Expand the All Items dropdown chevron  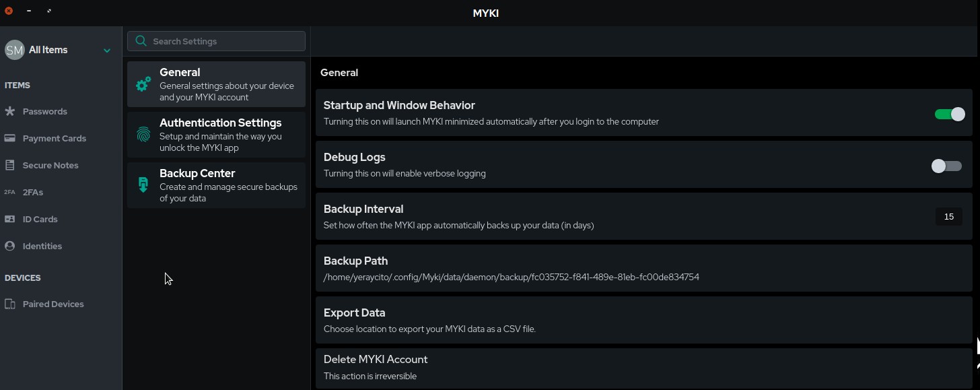click(x=107, y=51)
